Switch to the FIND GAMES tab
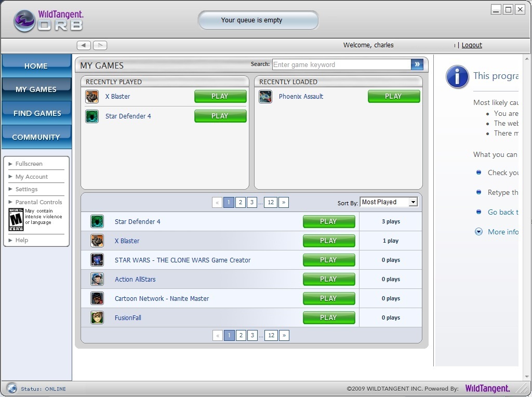 tap(36, 113)
